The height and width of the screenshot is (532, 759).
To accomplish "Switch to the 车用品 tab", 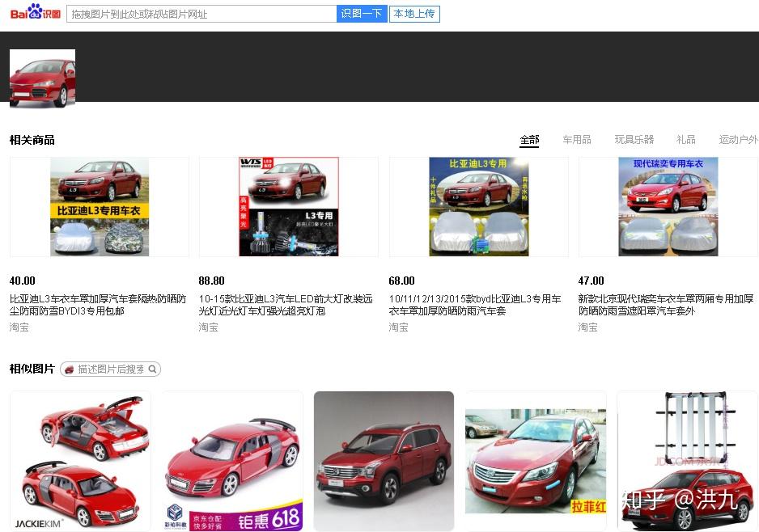I will [x=576, y=140].
